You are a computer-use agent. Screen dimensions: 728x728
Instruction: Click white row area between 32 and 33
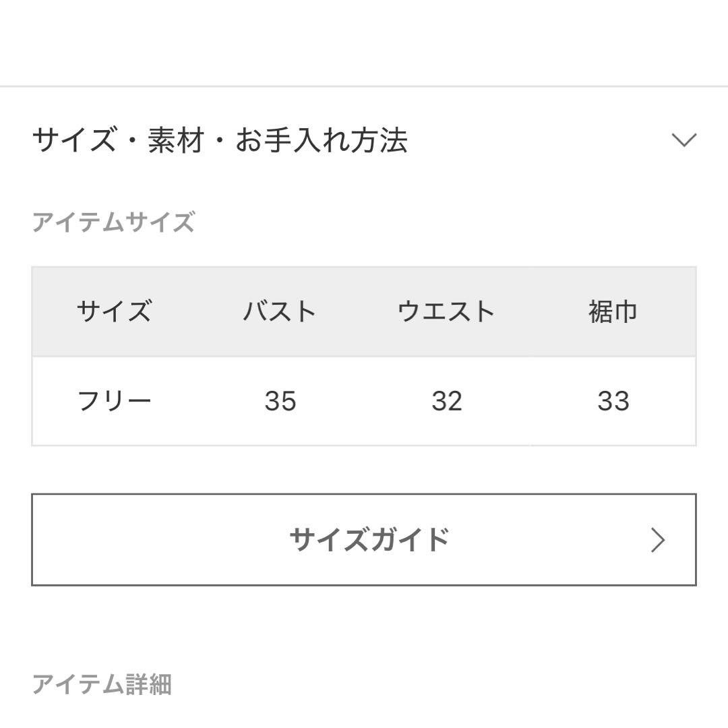[x=530, y=401]
